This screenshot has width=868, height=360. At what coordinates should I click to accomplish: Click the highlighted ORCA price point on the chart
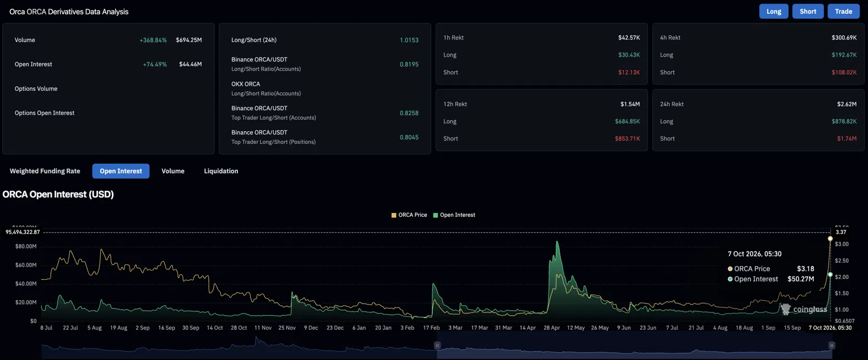point(830,238)
